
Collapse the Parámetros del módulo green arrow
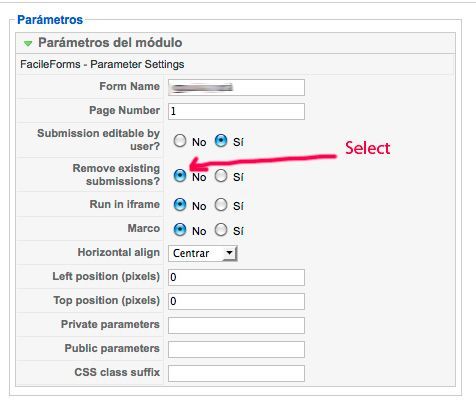click(x=28, y=44)
